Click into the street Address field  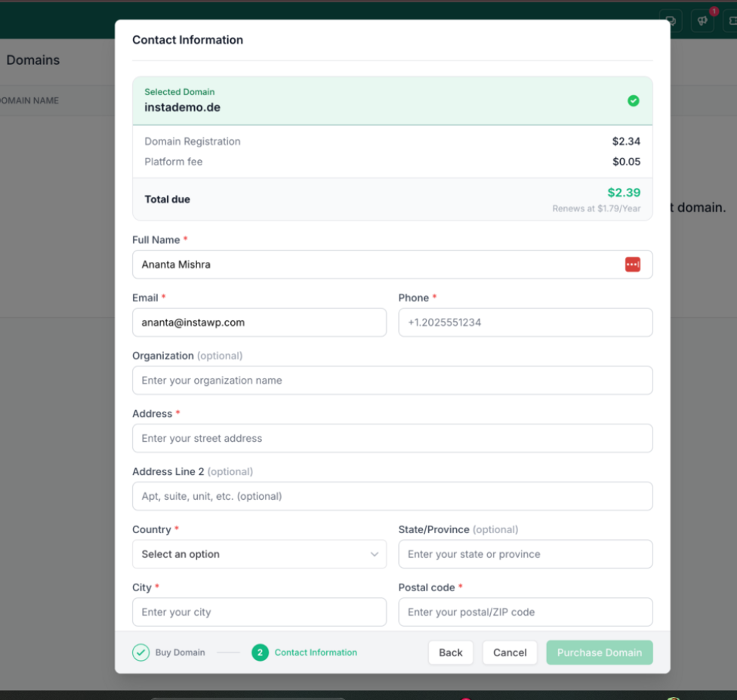pos(393,438)
